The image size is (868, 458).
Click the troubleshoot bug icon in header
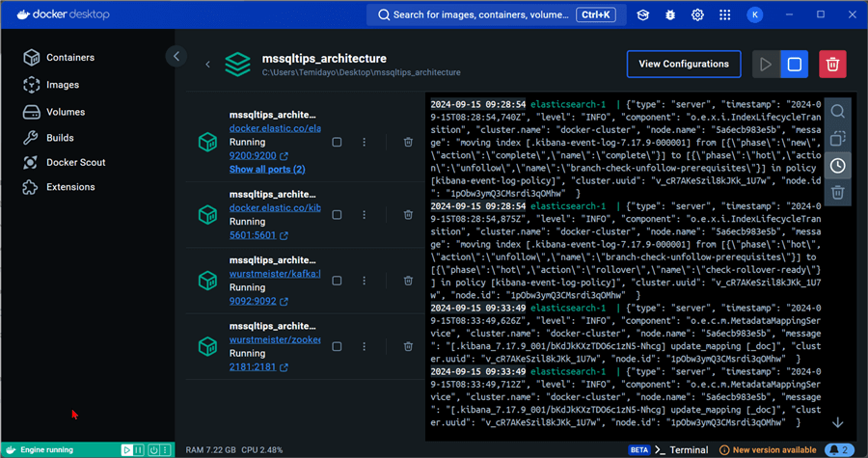coord(670,14)
